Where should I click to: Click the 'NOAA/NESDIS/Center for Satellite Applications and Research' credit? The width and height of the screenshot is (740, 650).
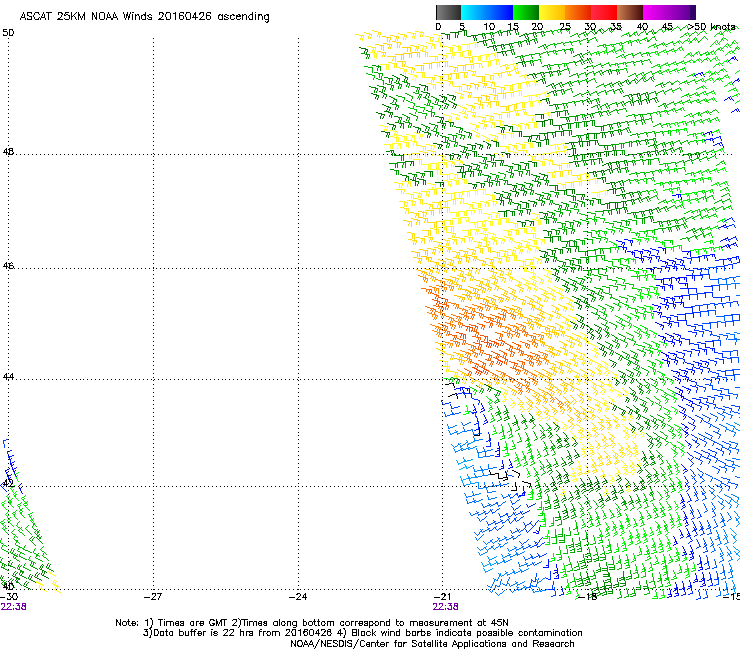(x=432, y=644)
